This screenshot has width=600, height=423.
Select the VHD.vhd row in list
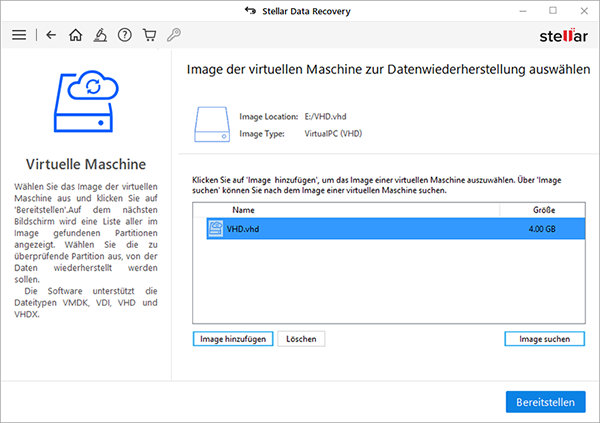tap(396, 229)
